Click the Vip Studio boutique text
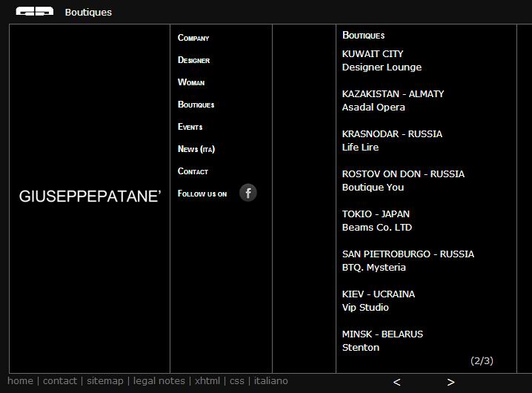Image resolution: width=532 pixels, height=393 pixels. 365,308
